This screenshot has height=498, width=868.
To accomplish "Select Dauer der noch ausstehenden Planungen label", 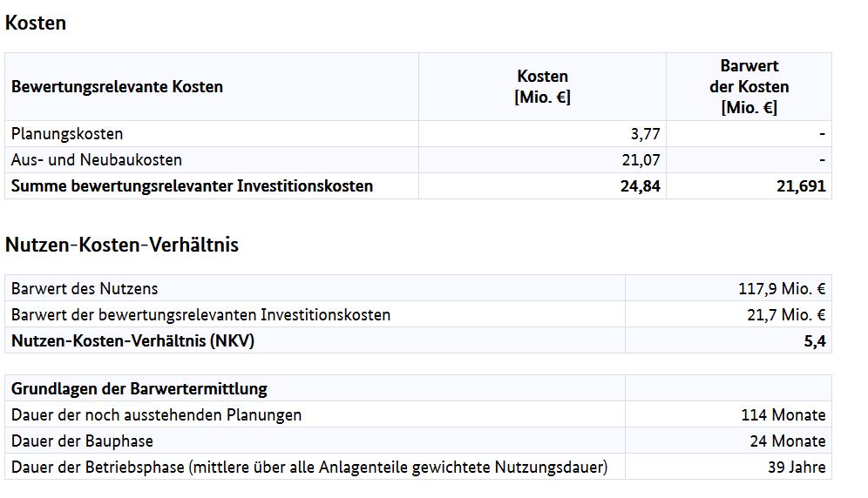I will (157, 415).
